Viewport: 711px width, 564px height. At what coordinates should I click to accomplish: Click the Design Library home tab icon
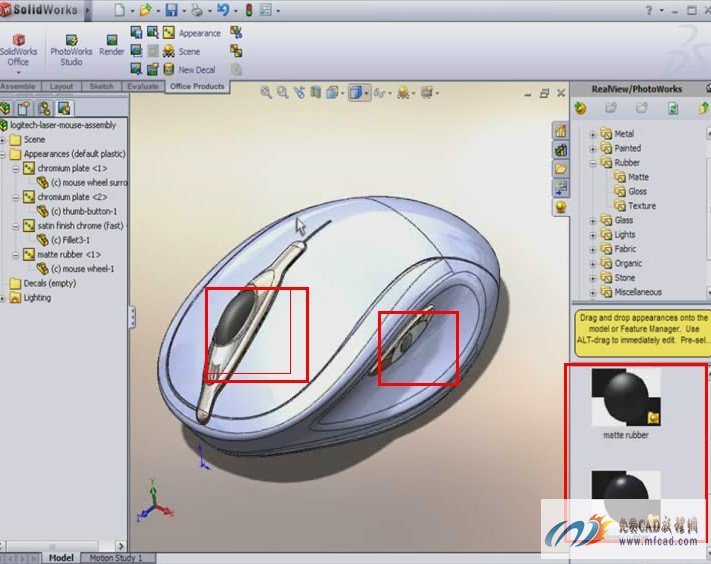coord(560,131)
